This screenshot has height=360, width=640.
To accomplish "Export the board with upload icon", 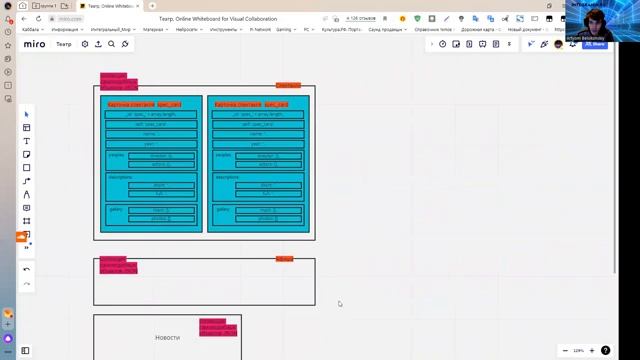I will point(98,44).
